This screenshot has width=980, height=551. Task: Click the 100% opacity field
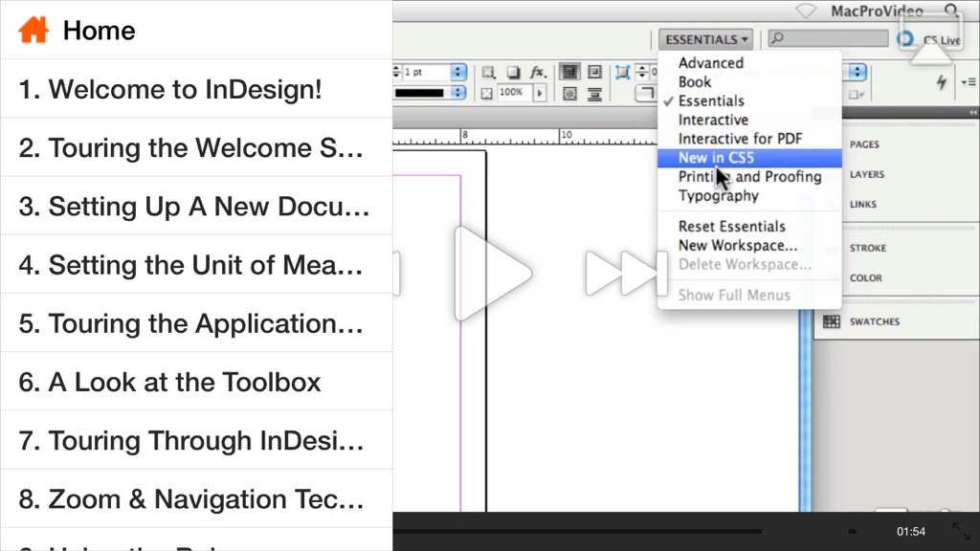513,93
